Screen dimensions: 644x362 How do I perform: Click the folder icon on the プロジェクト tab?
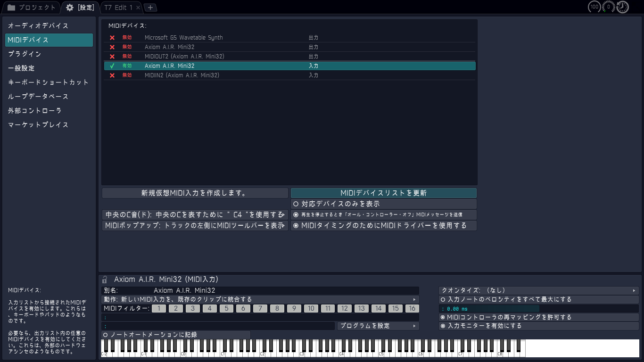coord(11,8)
